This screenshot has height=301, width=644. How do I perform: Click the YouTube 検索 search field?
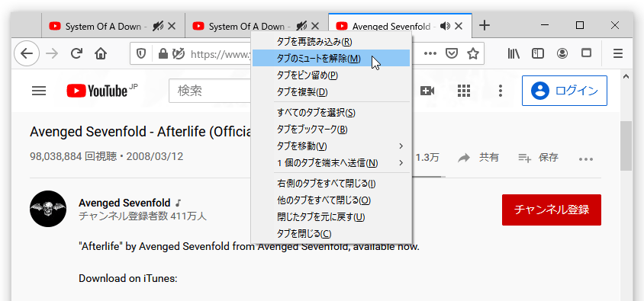[211, 91]
